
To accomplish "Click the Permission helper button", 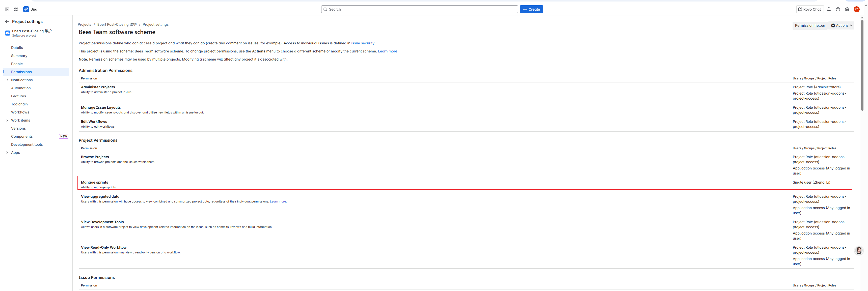I will (x=810, y=26).
